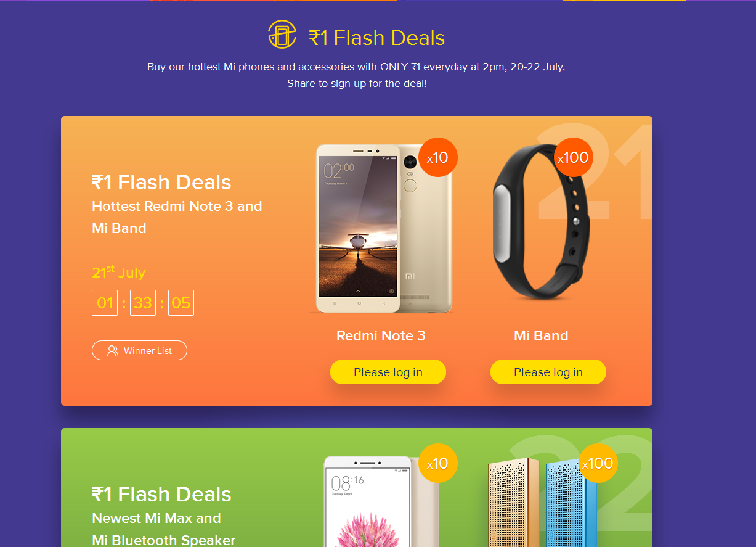Image resolution: width=756 pixels, height=547 pixels.
Task: Open the Winner List
Action: pyautogui.click(x=139, y=350)
